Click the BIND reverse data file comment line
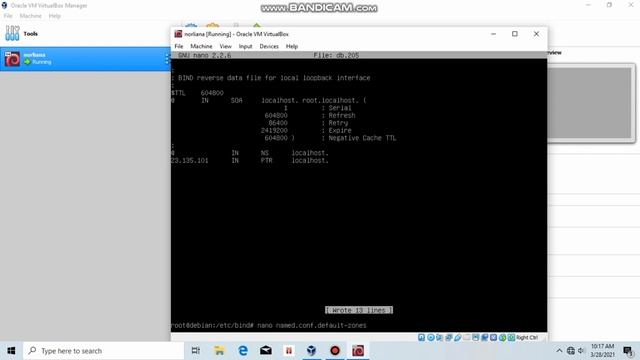Image resolution: width=640 pixels, height=360 pixels. point(271,78)
